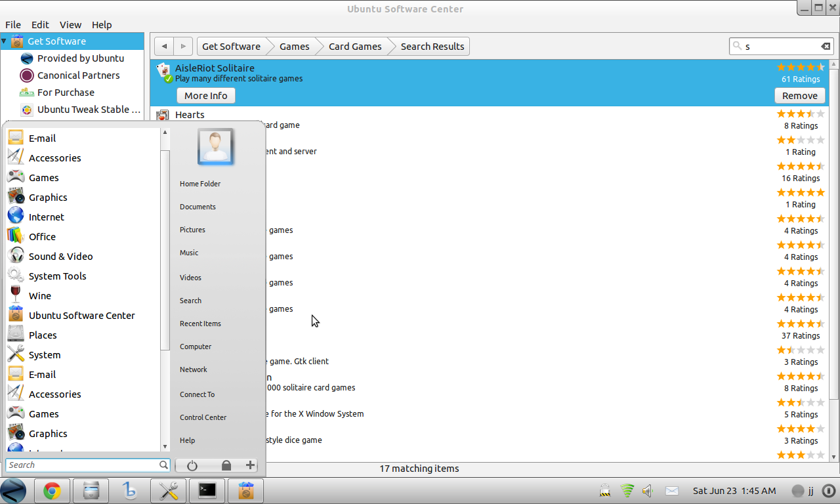Click Search Results breadcrumb

coord(432,47)
